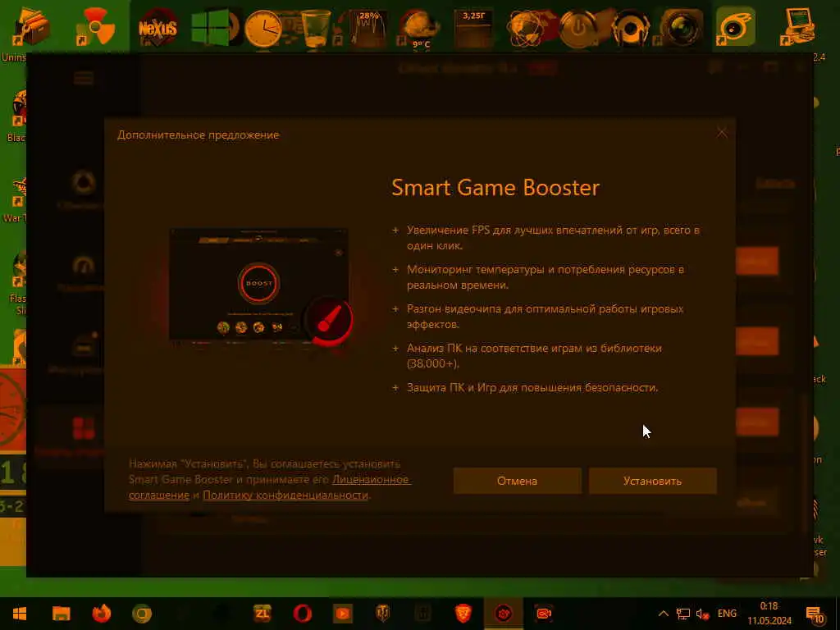
Task: Click the weather widget showing 9°C
Action: click(x=421, y=29)
